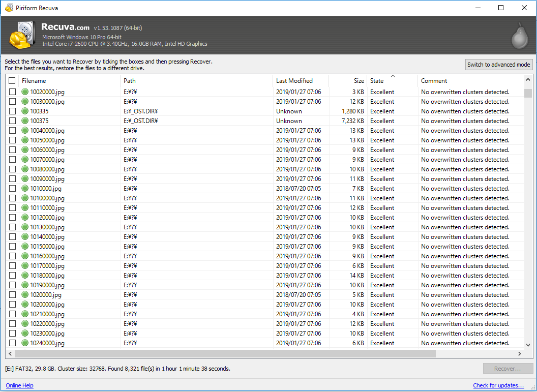Click 2018/07/20 07:05 date of 1020000.jpg
The height and width of the screenshot is (392, 537).
tap(299, 295)
